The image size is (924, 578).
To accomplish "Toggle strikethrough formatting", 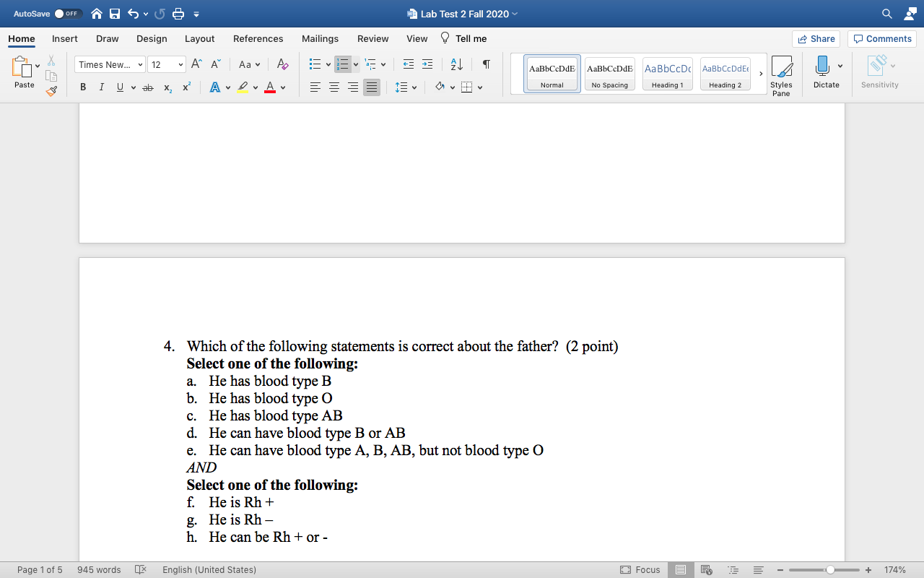I will [148, 87].
